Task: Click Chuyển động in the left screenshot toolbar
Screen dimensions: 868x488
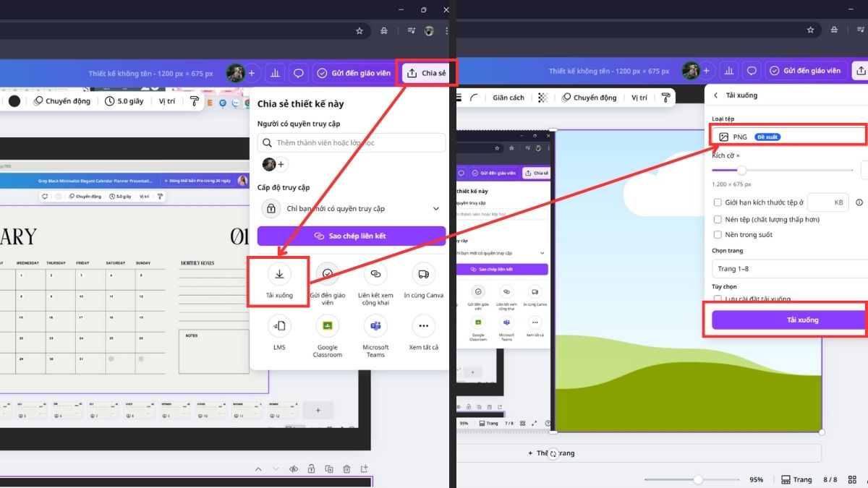Action: [62, 101]
